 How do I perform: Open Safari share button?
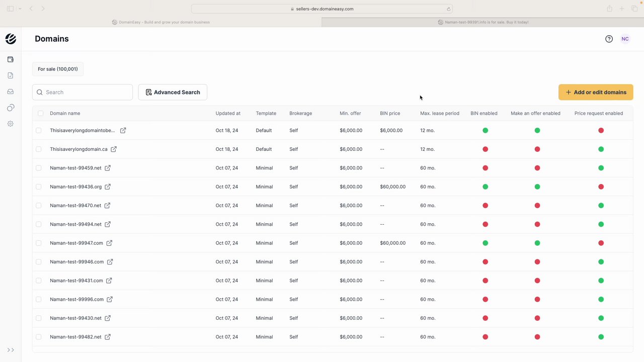(x=609, y=9)
